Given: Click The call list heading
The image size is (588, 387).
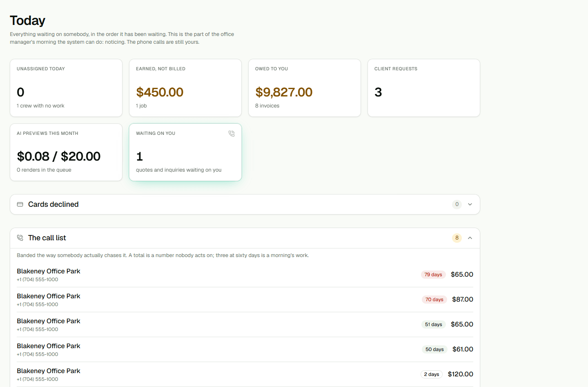Looking at the screenshot, I should click(47, 238).
